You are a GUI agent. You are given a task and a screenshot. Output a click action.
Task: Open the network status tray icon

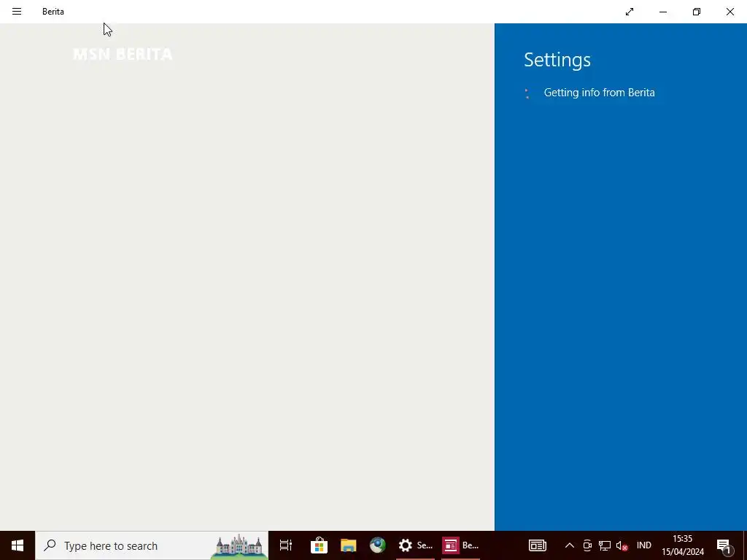tap(605, 545)
